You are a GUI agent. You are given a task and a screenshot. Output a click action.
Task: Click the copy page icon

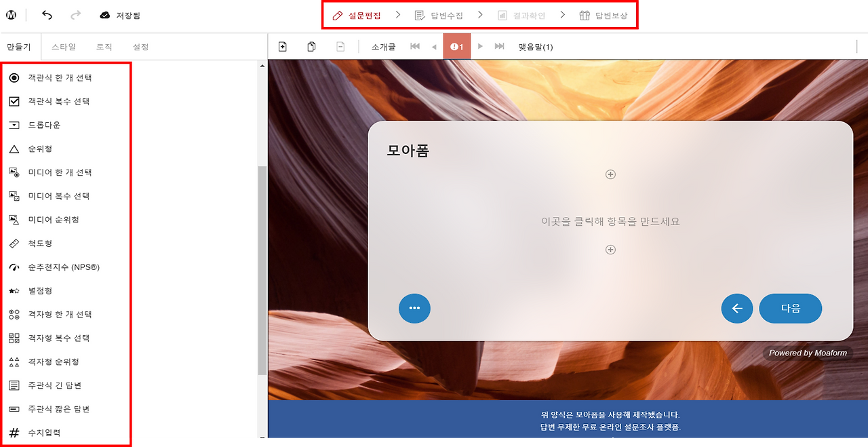[x=311, y=46]
